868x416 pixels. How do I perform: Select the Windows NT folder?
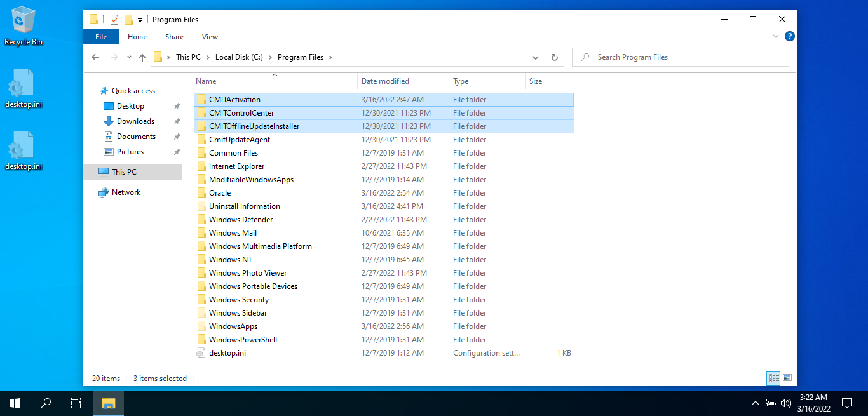pos(383,260)
